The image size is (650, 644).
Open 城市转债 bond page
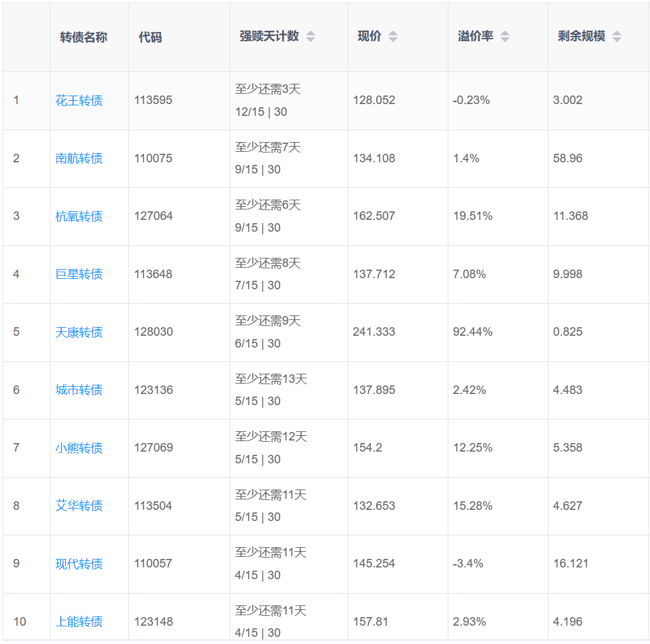79,390
